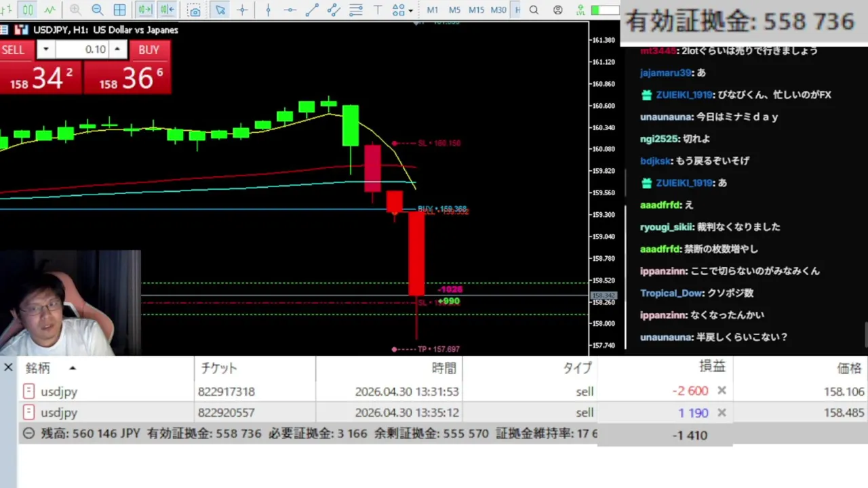Switch timeframe to M15
868x488 pixels.
click(477, 10)
